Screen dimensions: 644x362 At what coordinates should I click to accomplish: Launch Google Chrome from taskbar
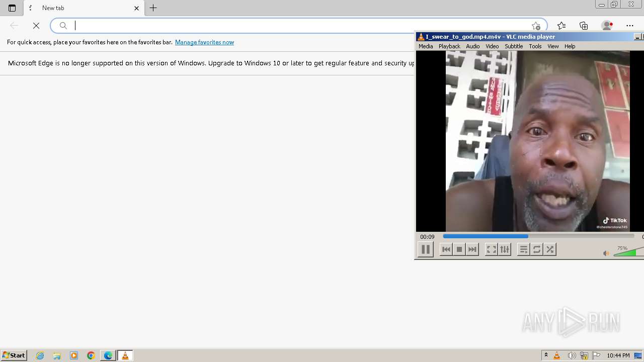[x=91, y=355]
